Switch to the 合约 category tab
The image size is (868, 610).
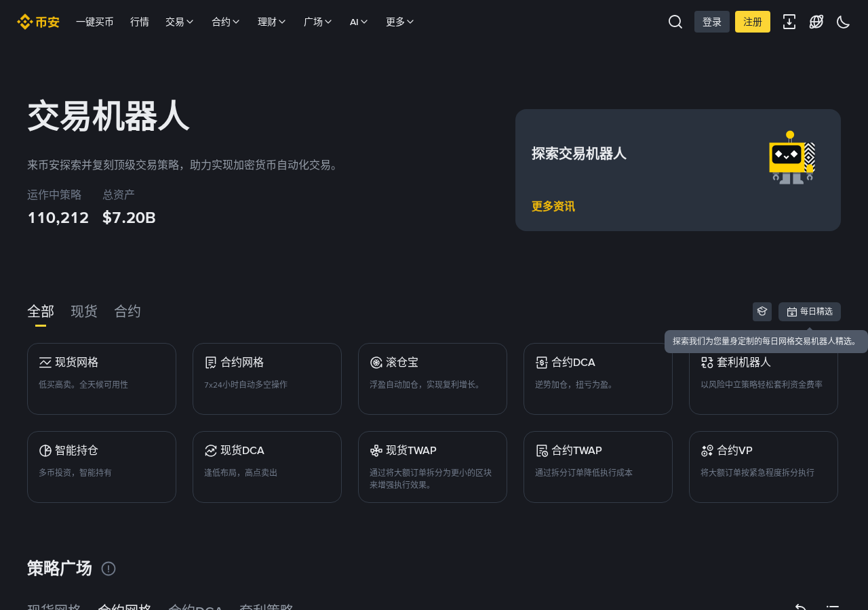point(127,312)
